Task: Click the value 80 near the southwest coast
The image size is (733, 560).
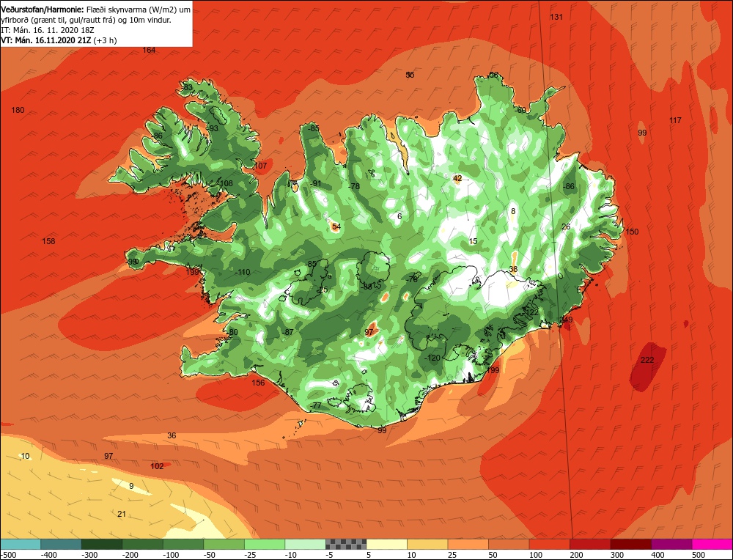Action: [233, 332]
